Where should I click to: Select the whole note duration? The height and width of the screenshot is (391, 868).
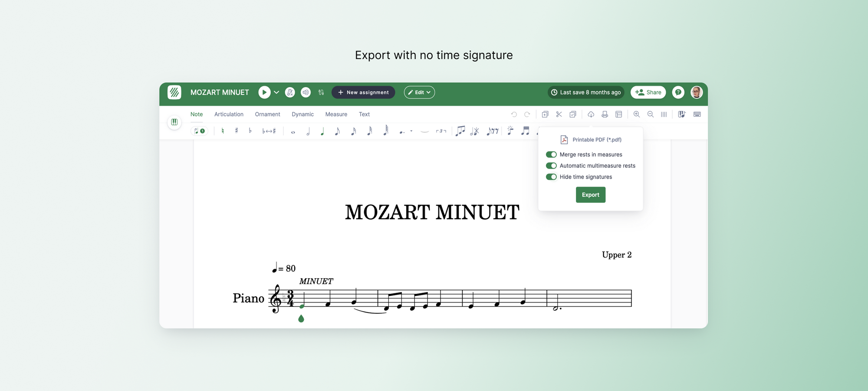pyautogui.click(x=293, y=132)
